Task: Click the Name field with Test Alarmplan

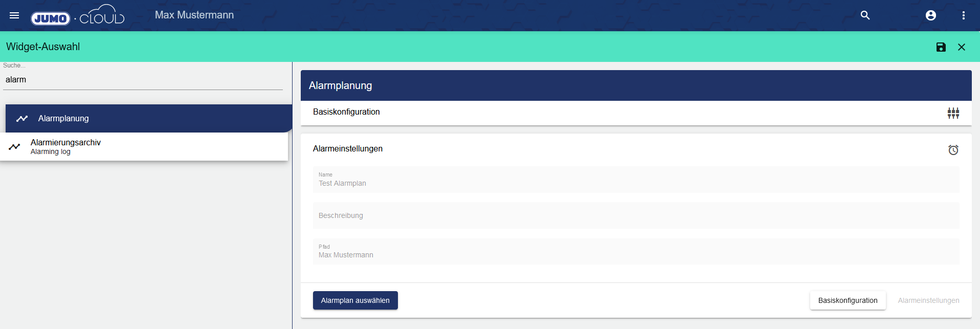Action: pos(635,180)
